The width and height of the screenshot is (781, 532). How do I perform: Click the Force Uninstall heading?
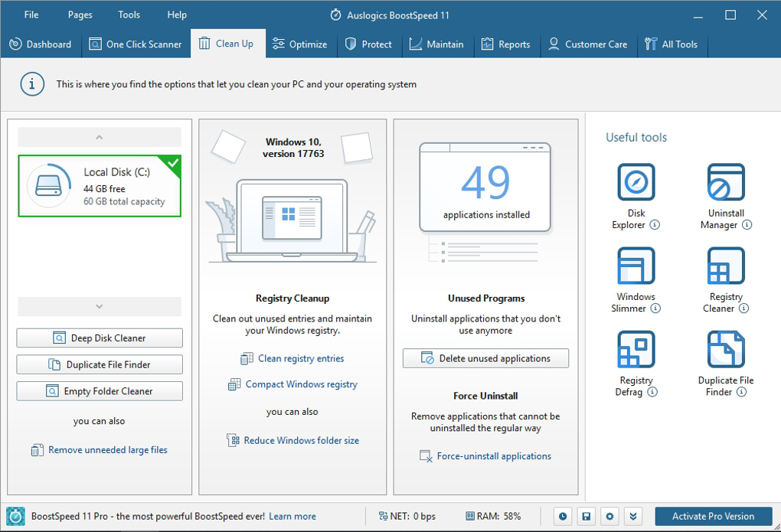click(x=485, y=396)
